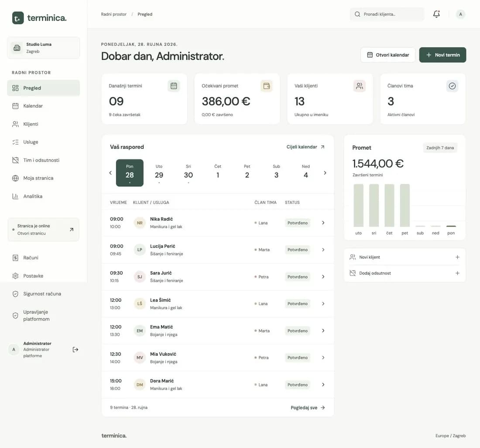Click the Moja stranica globe icon
This screenshot has width=480, height=448.
15,178
